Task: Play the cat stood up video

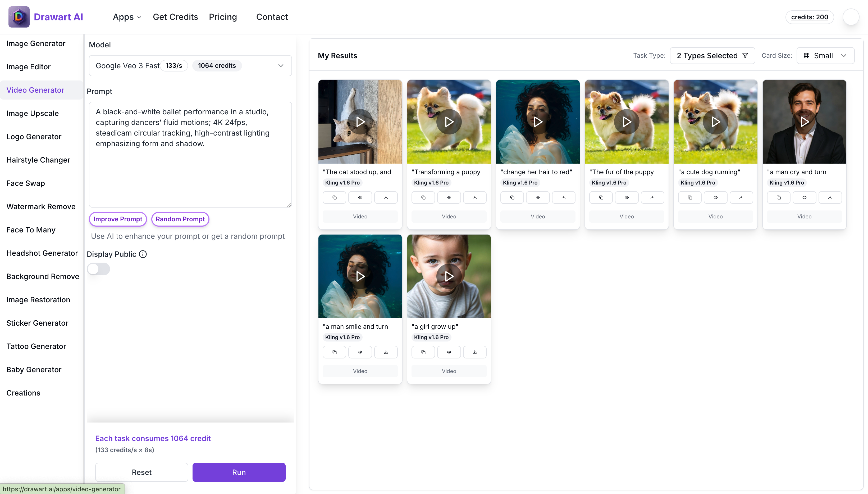Action: (360, 122)
